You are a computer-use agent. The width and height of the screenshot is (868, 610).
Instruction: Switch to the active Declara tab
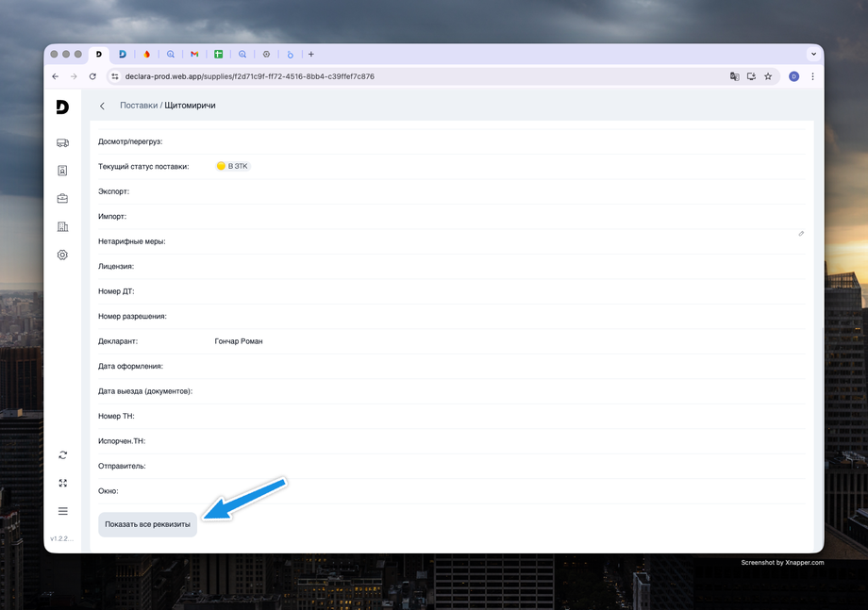[99, 54]
